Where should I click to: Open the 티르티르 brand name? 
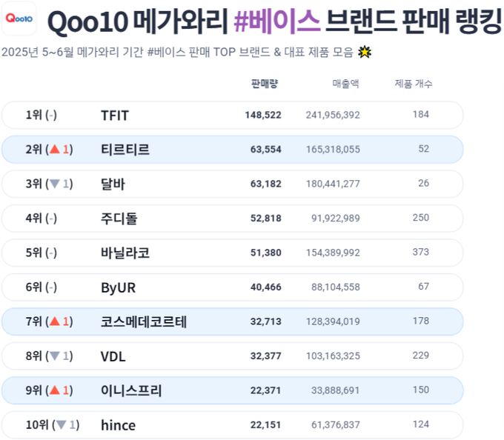pyautogui.click(x=125, y=150)
